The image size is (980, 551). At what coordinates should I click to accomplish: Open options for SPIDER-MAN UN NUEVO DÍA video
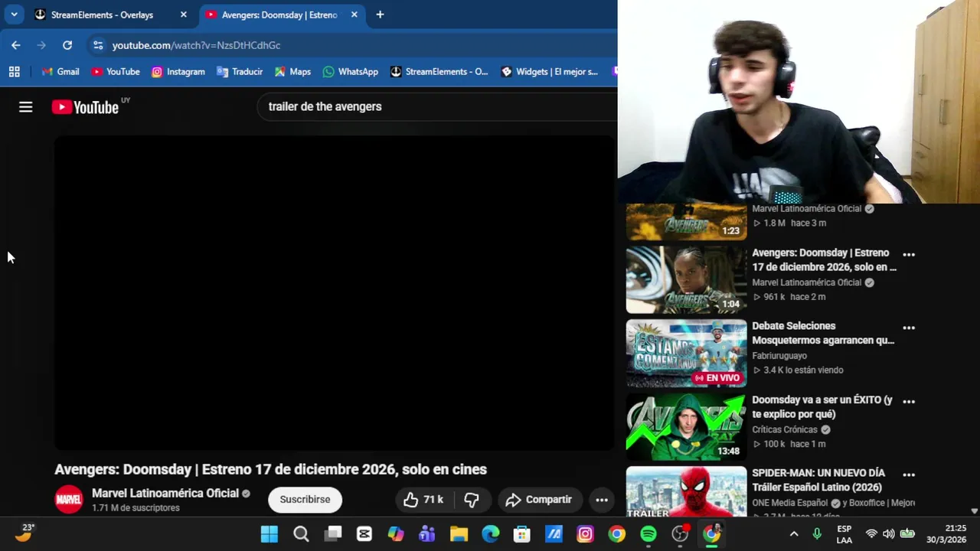909,474
